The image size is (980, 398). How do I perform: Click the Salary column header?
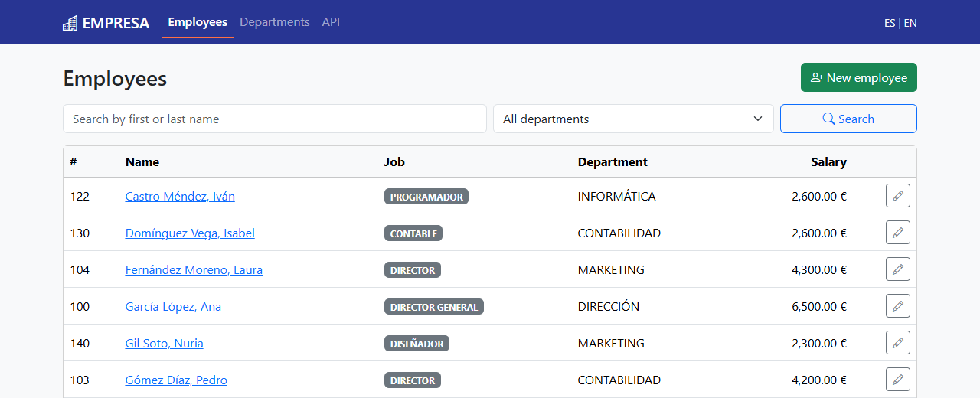point(828,161)
